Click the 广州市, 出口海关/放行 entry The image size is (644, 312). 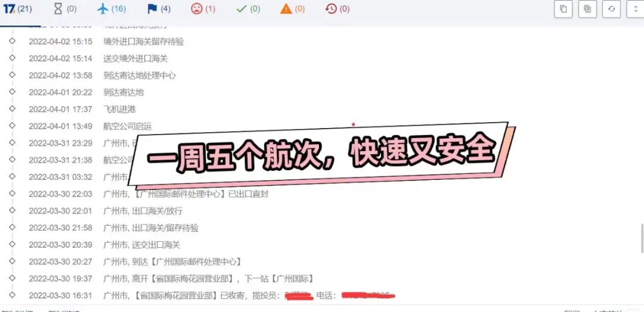(x=143, y=211)
